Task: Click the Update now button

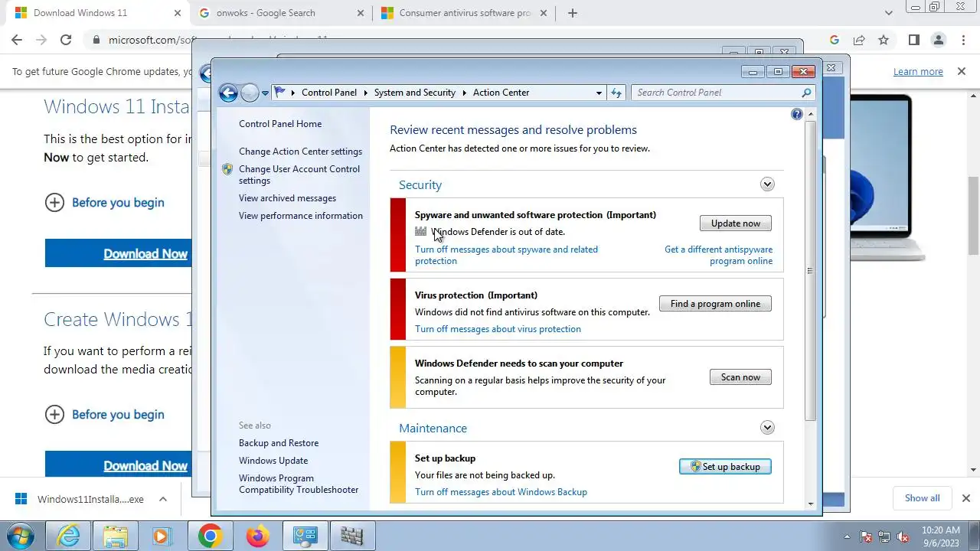Action: click(736, 223)
